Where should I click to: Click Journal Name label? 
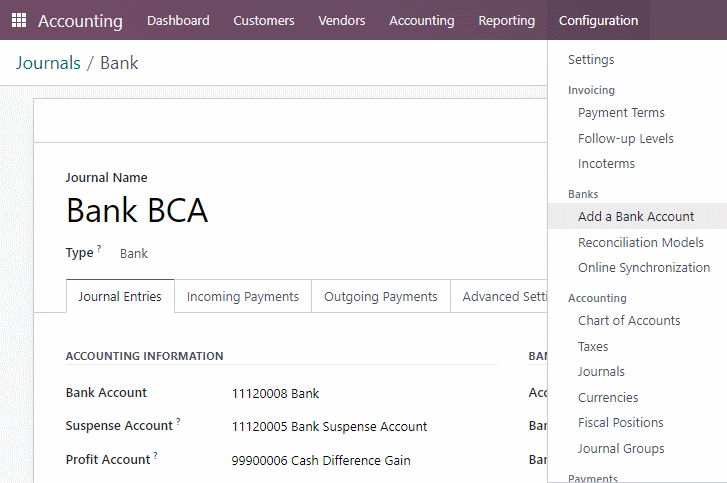click(x=106, y=178)
